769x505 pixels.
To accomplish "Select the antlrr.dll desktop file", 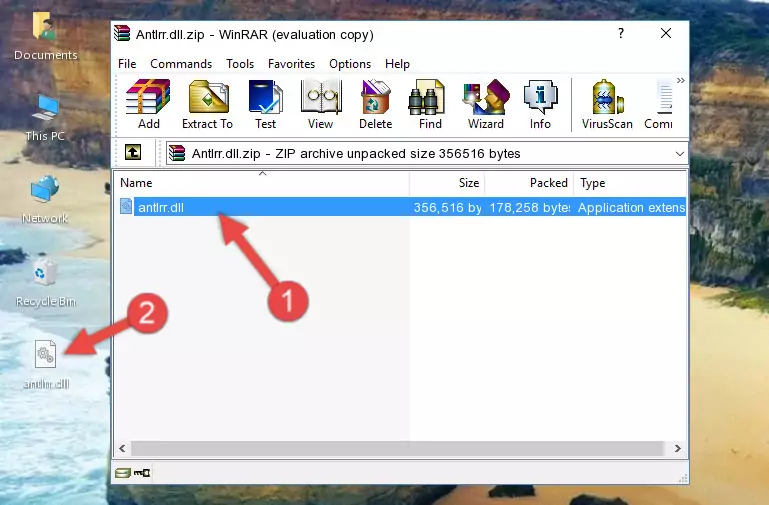I will (46, 365).
